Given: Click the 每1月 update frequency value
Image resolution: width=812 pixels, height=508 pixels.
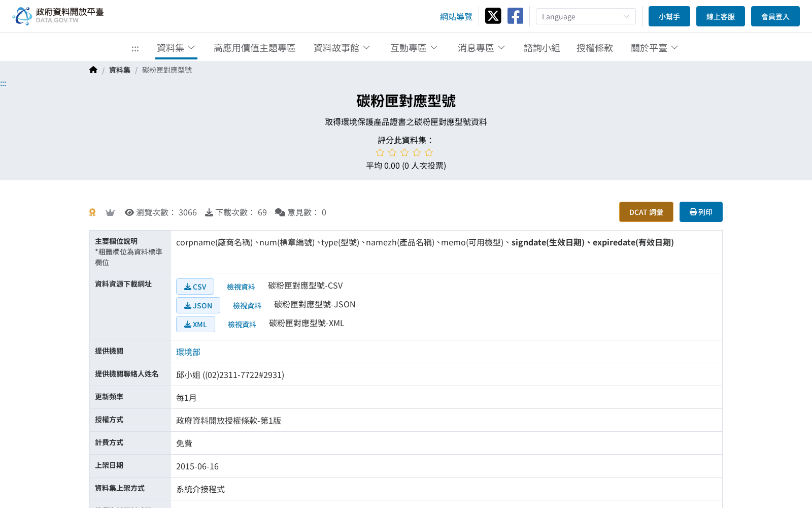Looking at the screenshot, I should 186,398.
